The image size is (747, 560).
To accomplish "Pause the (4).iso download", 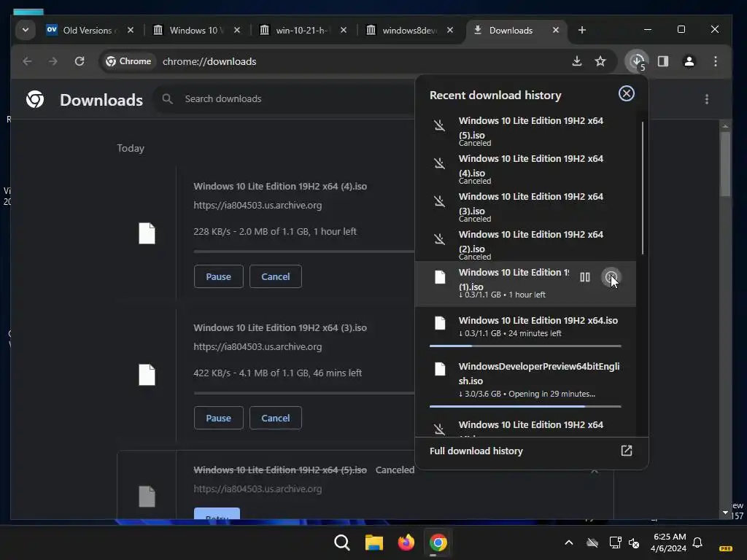I will pyautogui.click(x=219, y=276).
